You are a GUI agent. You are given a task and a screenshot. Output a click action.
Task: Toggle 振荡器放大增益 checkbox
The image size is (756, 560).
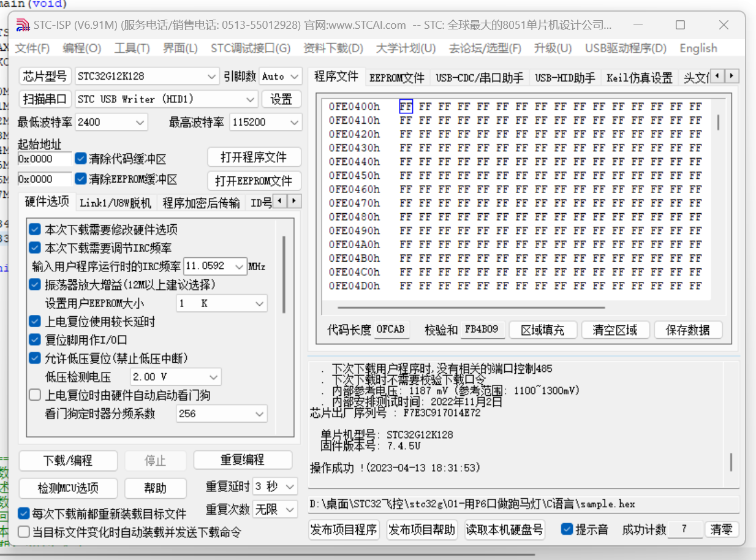click(x=35, y=285)
